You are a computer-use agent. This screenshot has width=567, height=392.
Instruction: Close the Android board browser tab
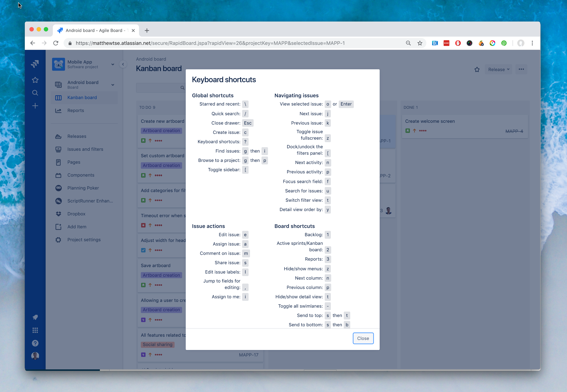point(133,31)
